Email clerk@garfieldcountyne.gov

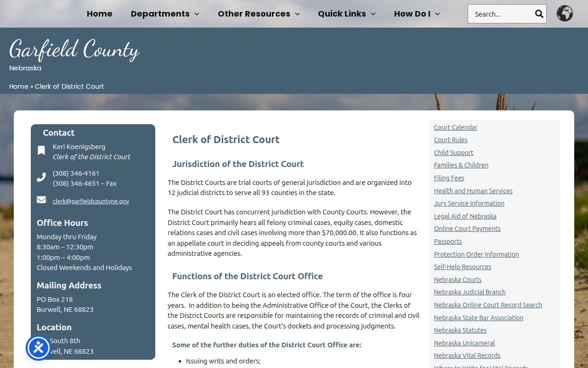(91, 201)
